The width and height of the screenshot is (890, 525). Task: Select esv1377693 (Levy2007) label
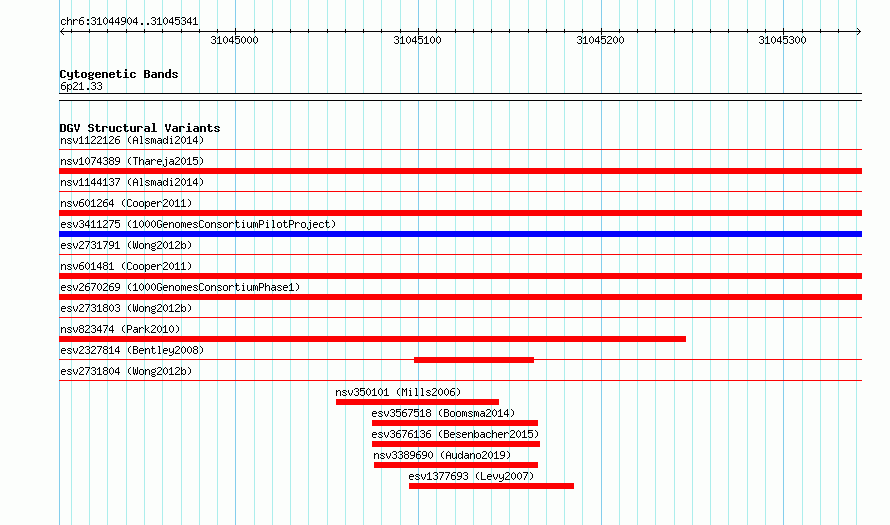471,476
